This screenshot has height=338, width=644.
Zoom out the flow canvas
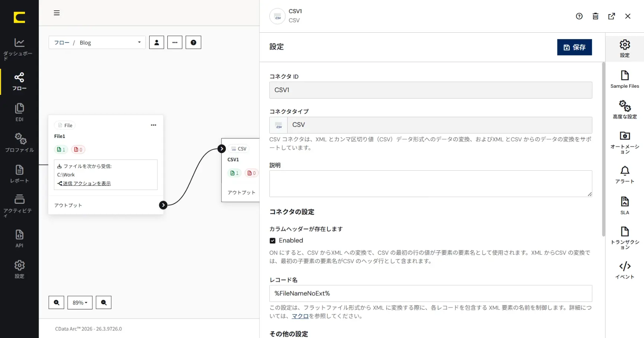[104, 303]
